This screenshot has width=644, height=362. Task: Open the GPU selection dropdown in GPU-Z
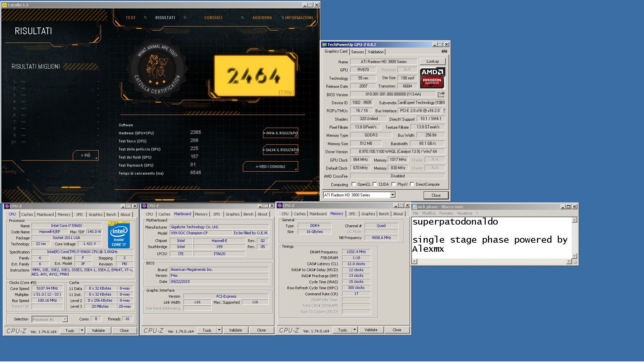tap(393, 195)
